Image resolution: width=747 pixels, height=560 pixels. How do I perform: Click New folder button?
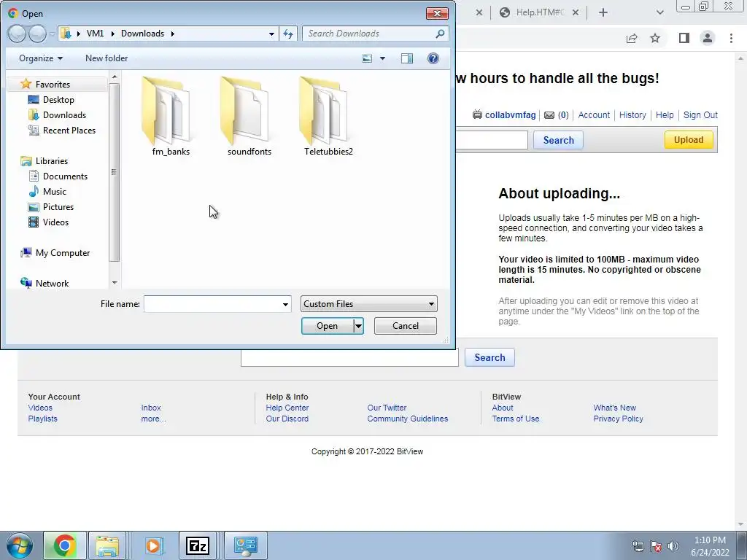tap(107, 58)
